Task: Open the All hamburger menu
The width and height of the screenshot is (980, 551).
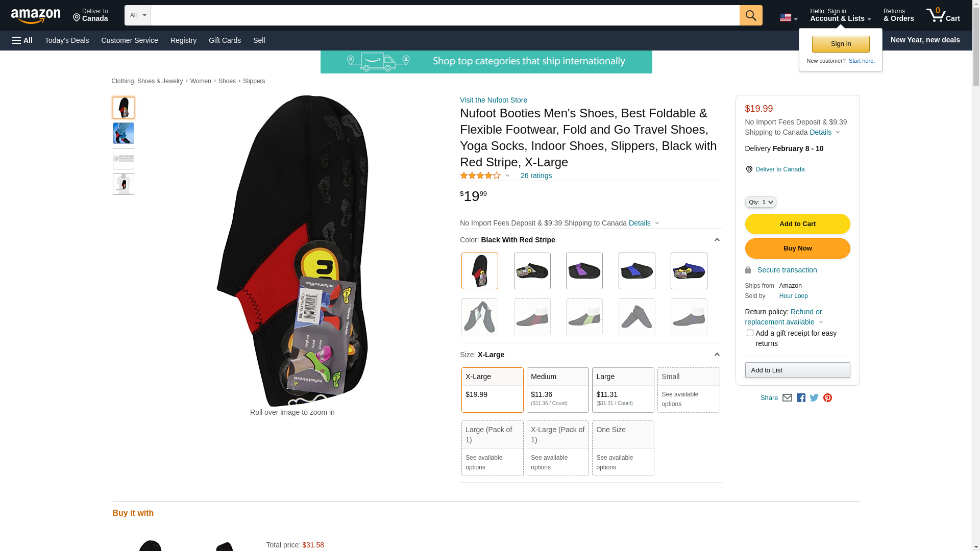Action: point(22,40)
